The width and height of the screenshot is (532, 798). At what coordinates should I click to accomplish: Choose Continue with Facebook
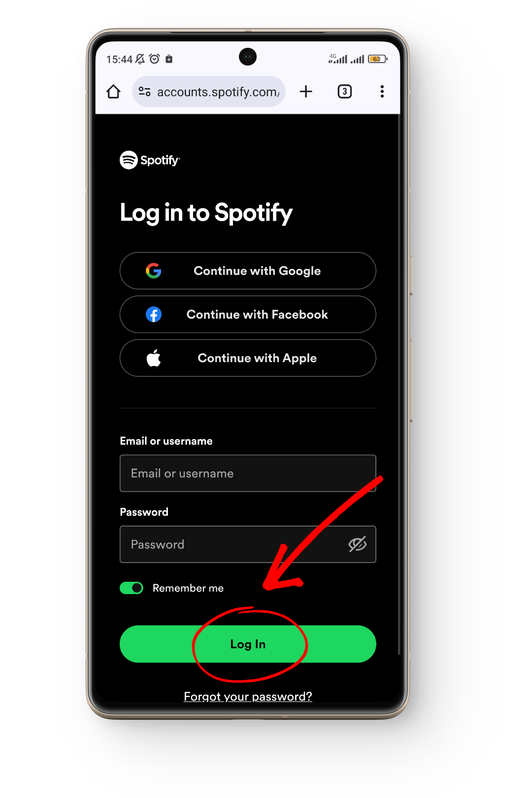[x=248, y=314]
